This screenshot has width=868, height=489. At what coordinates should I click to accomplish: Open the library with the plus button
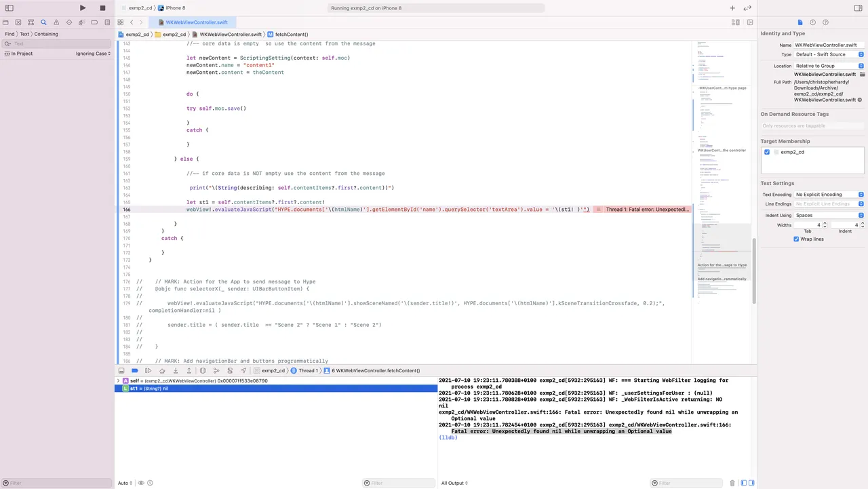click(x=732, y=8)
